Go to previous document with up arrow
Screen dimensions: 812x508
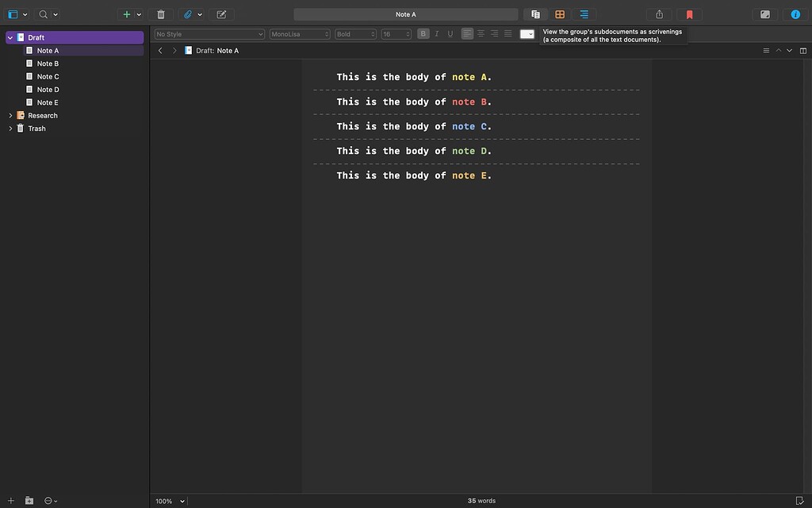coord(779,50)
